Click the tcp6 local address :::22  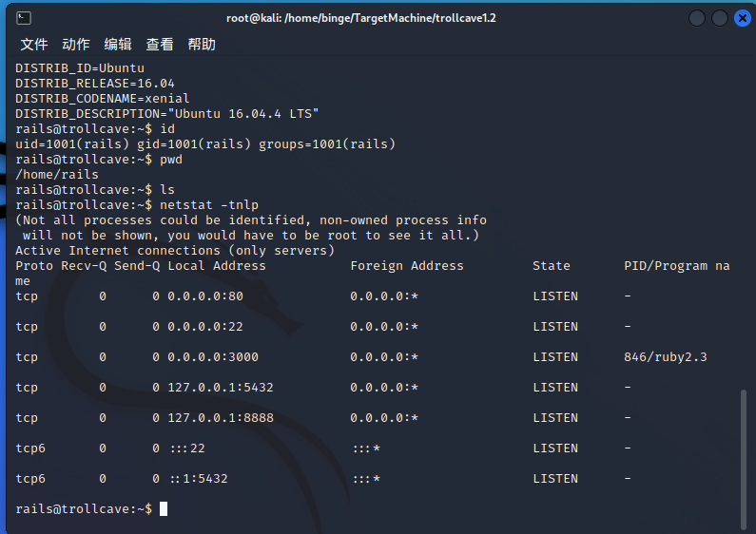point(187,448)
